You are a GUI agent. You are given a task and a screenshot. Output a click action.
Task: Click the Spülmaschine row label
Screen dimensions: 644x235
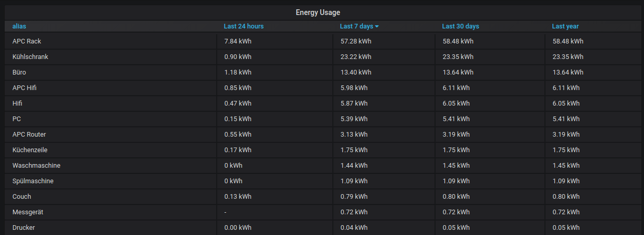(x=33, y=181)
